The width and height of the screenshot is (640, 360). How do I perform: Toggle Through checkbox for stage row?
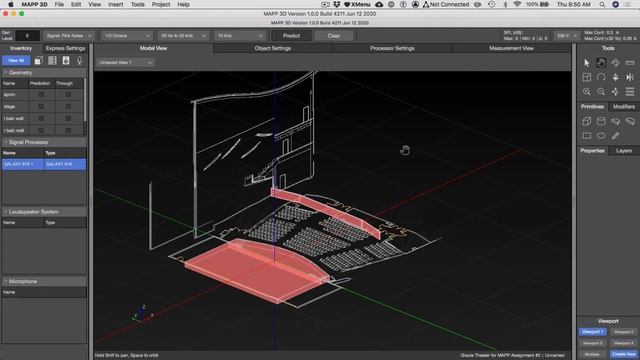68,107
